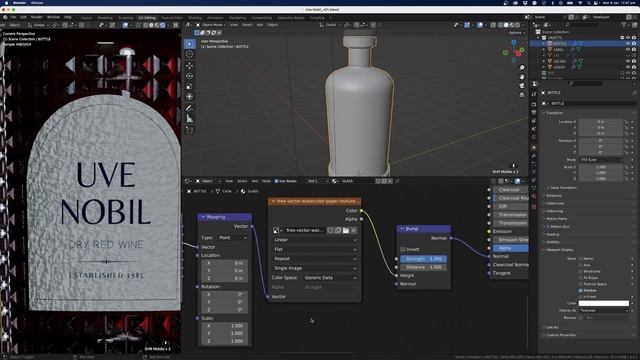Select the Annotate tool in viewport toolbar
This screenshot has width=640, height=360.
click(x=189, y=108)
